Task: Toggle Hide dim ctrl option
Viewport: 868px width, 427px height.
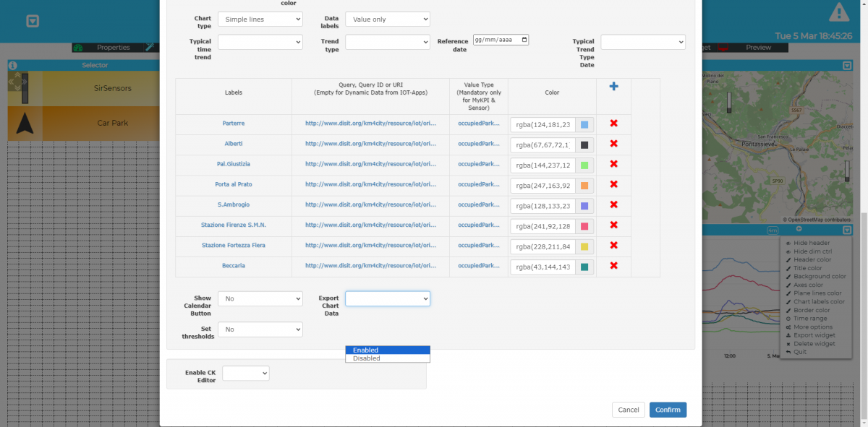Action: pos(813,251)
